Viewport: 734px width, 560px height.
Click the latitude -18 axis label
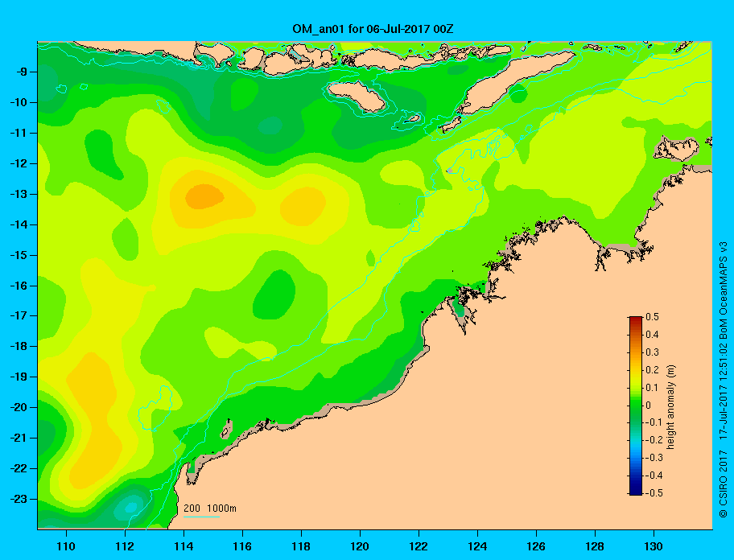19,346
